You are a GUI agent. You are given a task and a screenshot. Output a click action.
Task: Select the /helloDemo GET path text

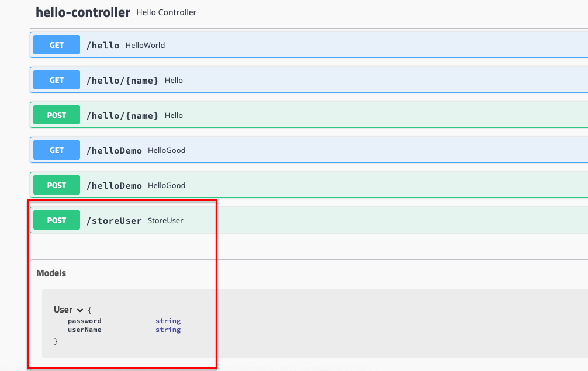pyautogui.click(x=114, y=150)
